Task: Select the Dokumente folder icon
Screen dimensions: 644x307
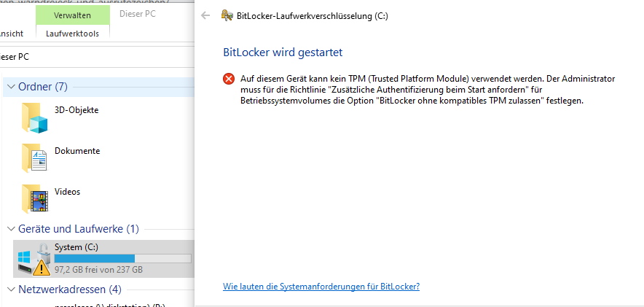Action: 34,158
